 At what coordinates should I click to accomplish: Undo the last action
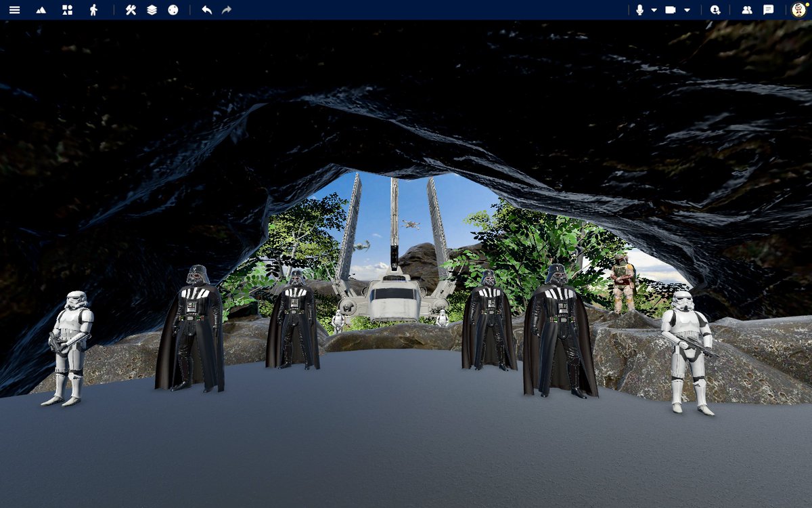207,10
